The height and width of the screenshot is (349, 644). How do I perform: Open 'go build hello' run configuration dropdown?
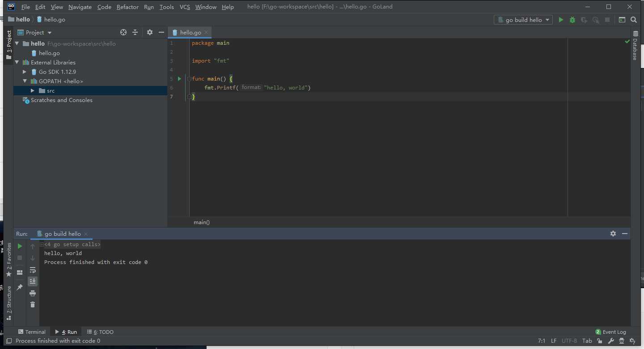point(523,20)
